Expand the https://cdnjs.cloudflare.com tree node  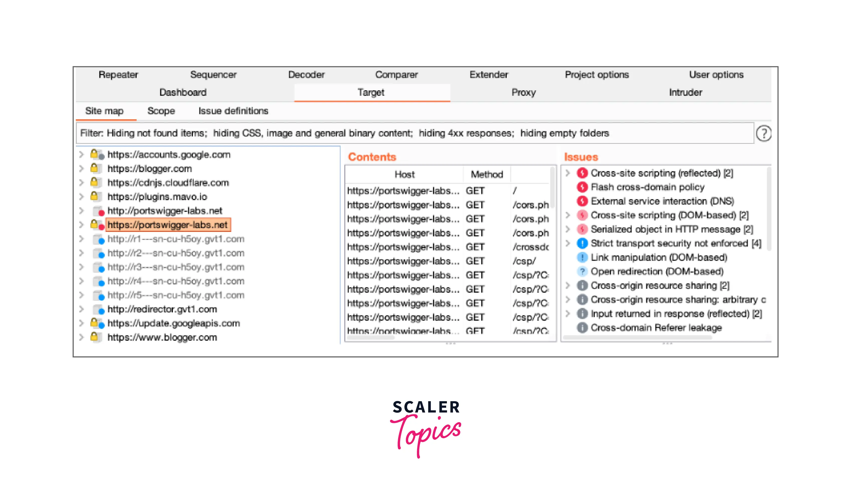coord(81,183)
